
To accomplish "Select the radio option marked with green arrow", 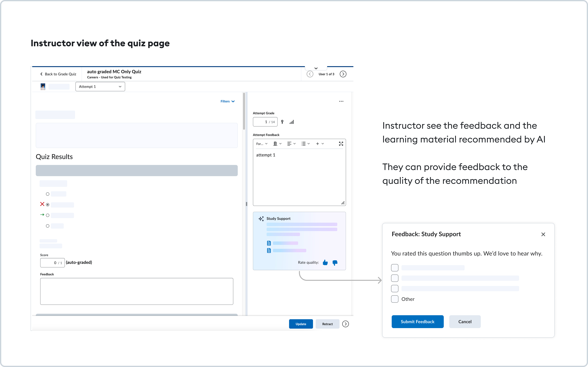I will [x=48, y=215].
